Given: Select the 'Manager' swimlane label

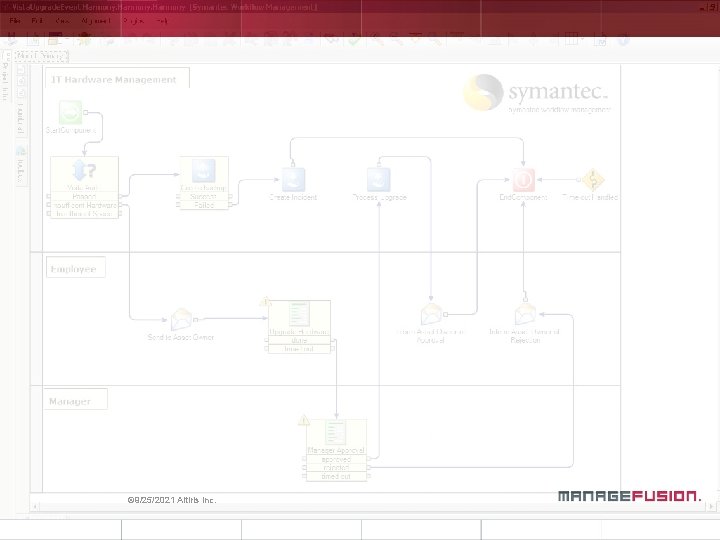Looking at the screenshot, I should [70, 401].
